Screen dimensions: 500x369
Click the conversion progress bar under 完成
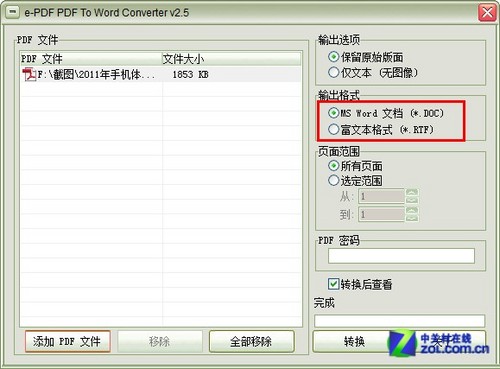pos(399,321)
